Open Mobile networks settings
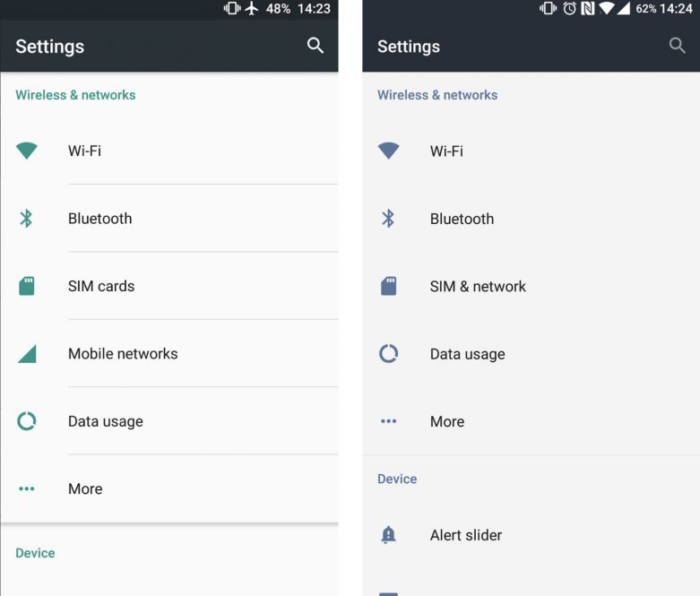This screenshot has height=596, width=700. [x=169, y=354]
